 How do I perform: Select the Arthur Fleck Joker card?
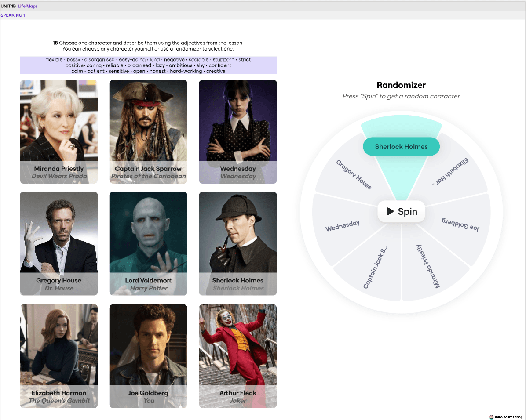click(238, 356)
